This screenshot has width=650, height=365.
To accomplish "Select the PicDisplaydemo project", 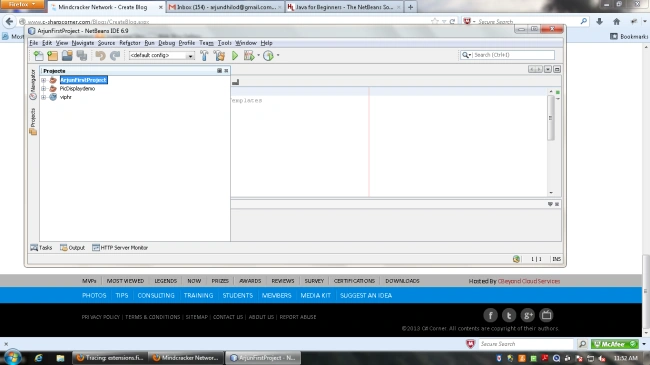I will pyautogui.click(x=77, y=89).
